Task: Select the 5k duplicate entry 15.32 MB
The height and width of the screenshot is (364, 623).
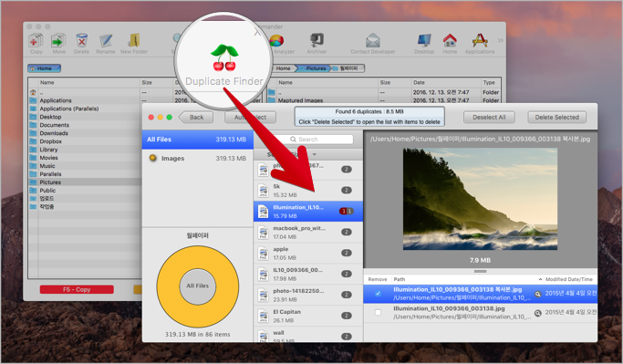Action: [x=308, y=191]
